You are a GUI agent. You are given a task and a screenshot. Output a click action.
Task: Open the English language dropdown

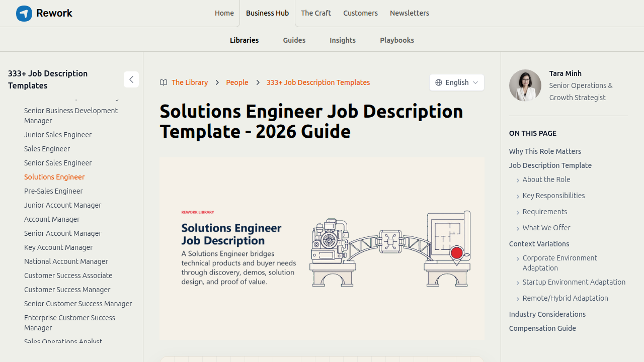pos(457,82)
